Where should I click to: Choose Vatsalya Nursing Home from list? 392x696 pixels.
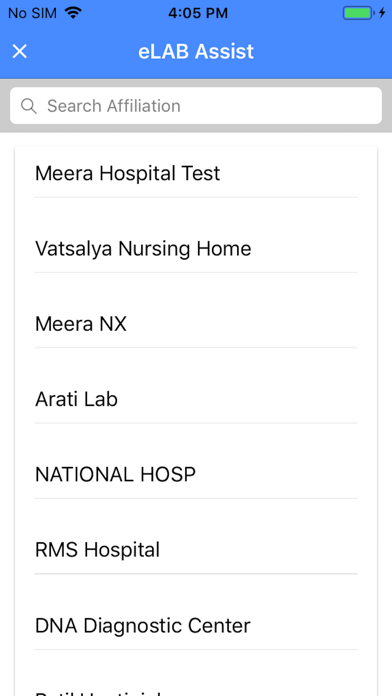pos(196,249)
